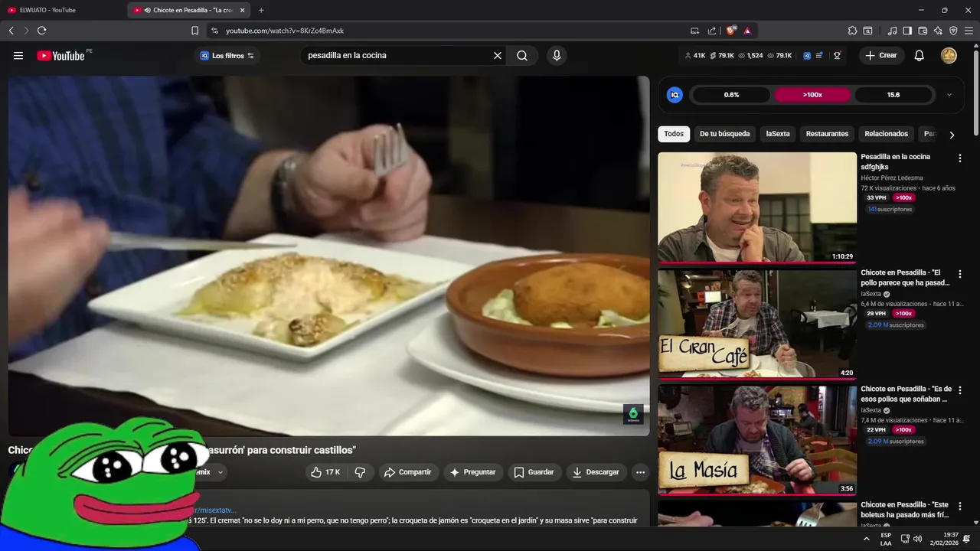The width and height of the screenshot is (980, 551).
Task: Open the Brave music playlist icon
Action: tap(892, 31)
